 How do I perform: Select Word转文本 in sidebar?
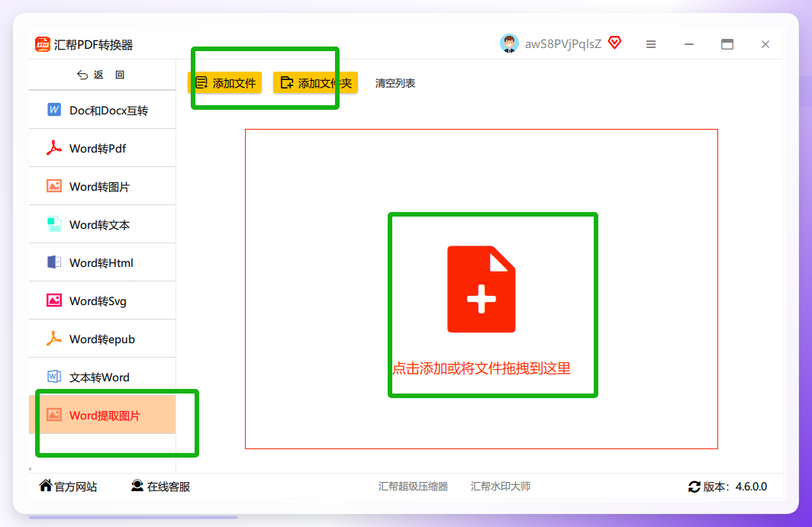pos(102,225)
